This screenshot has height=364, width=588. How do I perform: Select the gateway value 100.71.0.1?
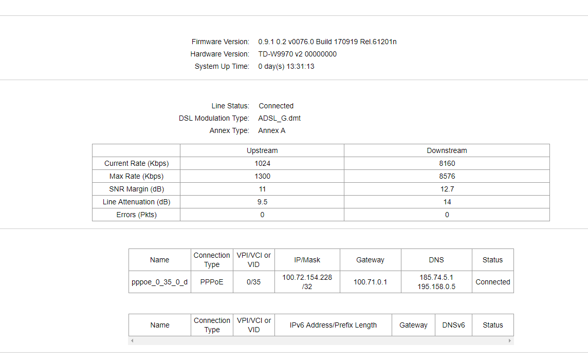point(370,282)
